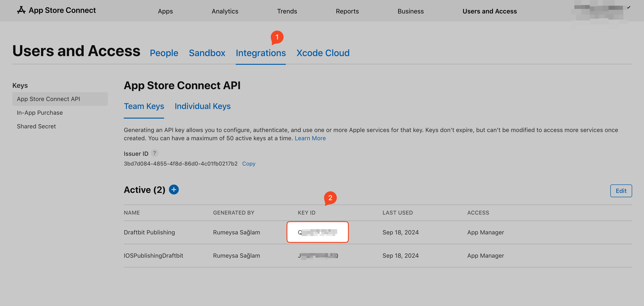Viewport: 644px width, 306px height.
Task: Navigate to Analytics
Action: pos(225,11)
